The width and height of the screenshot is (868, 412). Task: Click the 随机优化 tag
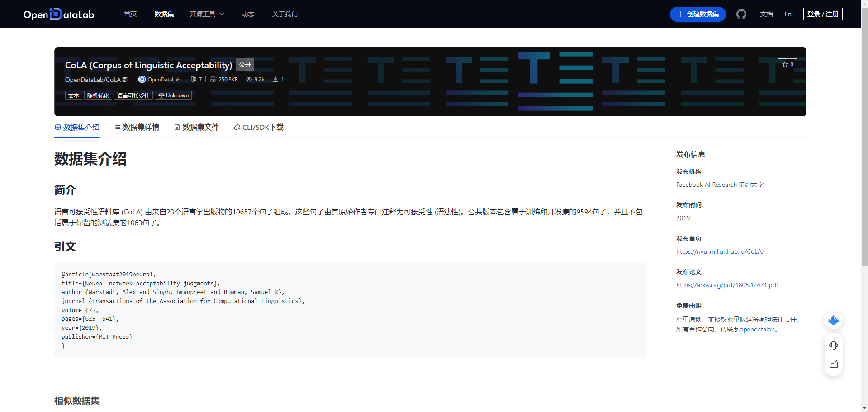98,95
